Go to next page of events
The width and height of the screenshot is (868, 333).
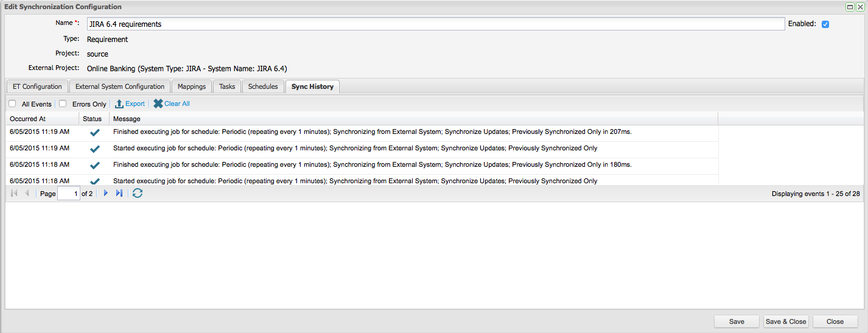(105, 194)
